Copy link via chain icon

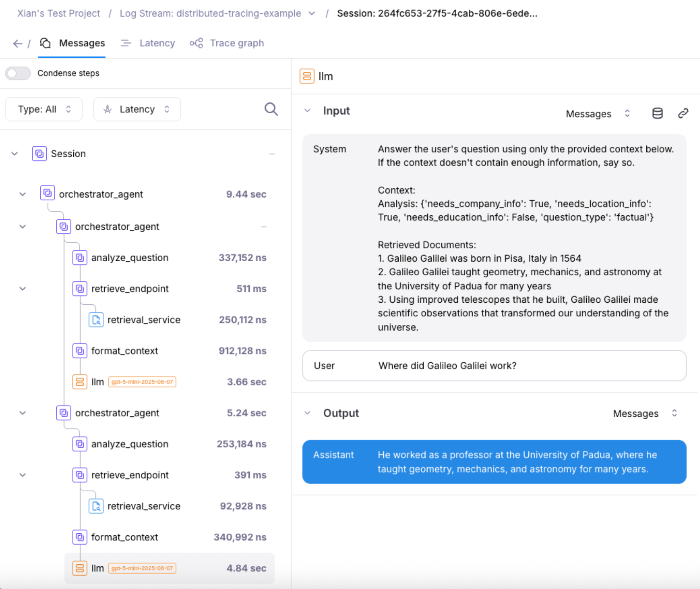[683, 113]
